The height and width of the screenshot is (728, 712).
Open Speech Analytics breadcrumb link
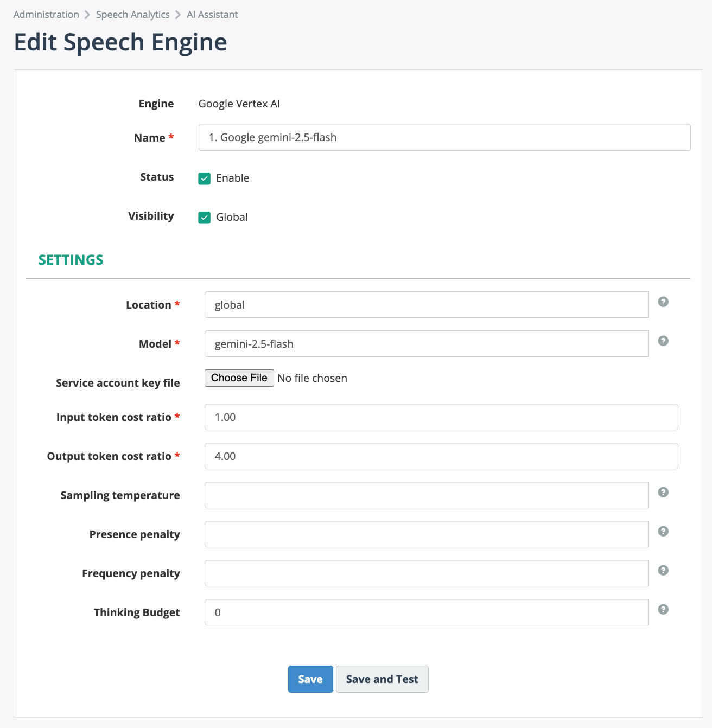tap(132, 15)
